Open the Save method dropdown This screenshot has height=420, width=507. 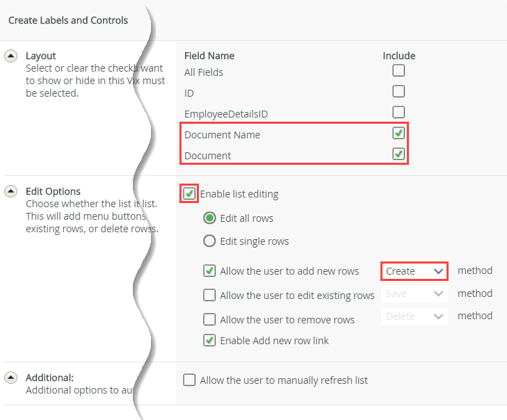click(414, 294)
